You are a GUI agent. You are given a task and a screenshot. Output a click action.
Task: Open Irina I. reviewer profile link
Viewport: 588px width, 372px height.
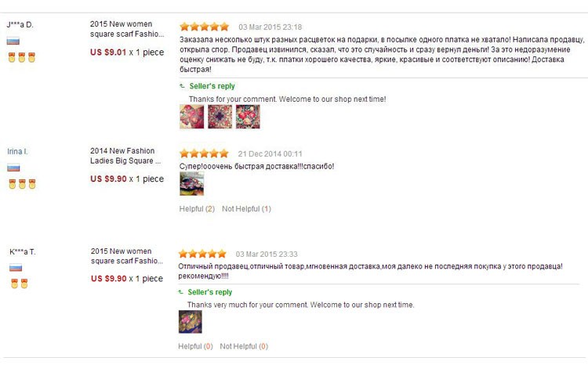click(17, 151)
